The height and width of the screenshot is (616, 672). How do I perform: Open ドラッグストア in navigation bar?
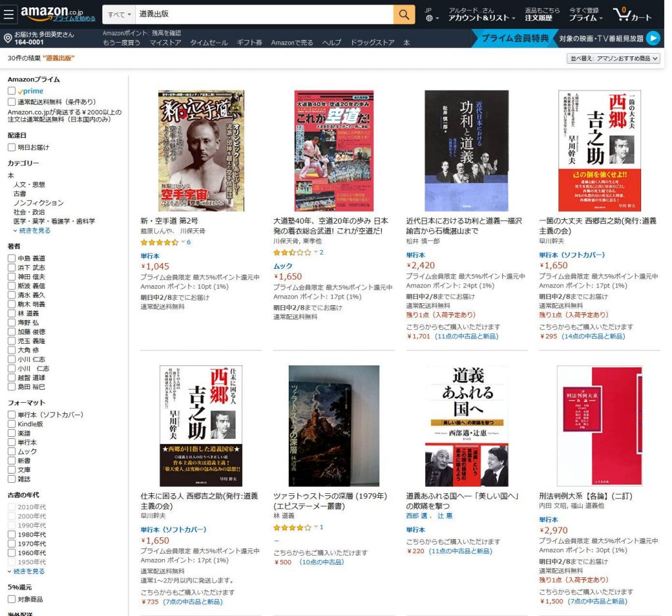tap(373, 43)
